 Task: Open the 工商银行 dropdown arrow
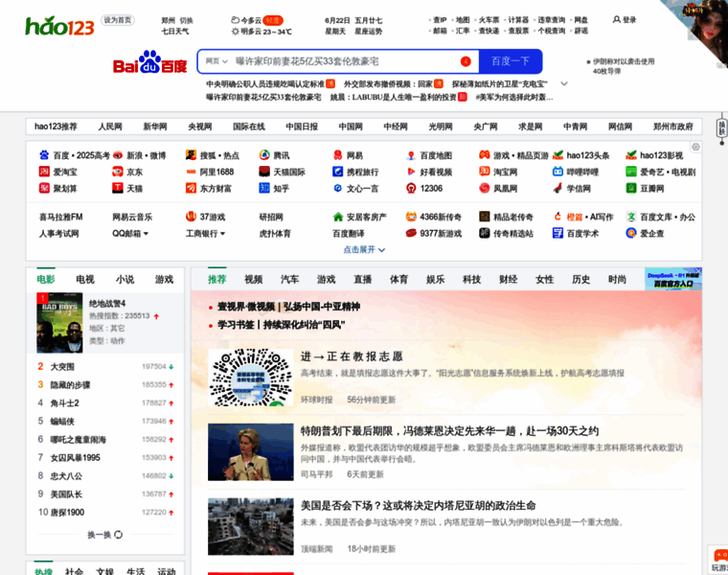(x=222, y=234)
